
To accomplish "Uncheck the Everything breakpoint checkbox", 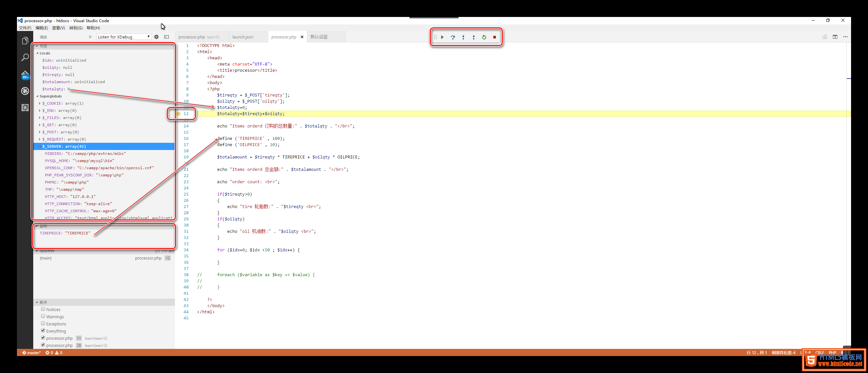I will click(43, 331).
